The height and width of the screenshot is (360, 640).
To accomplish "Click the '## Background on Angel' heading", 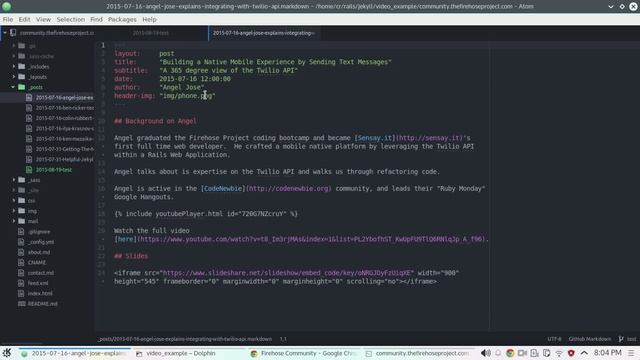I will [155, 121].
